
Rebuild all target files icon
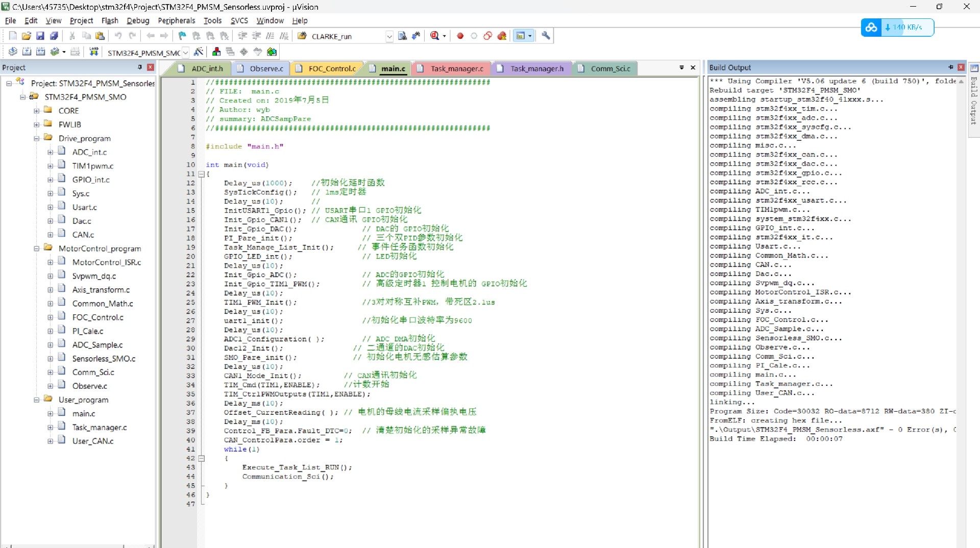40,52
